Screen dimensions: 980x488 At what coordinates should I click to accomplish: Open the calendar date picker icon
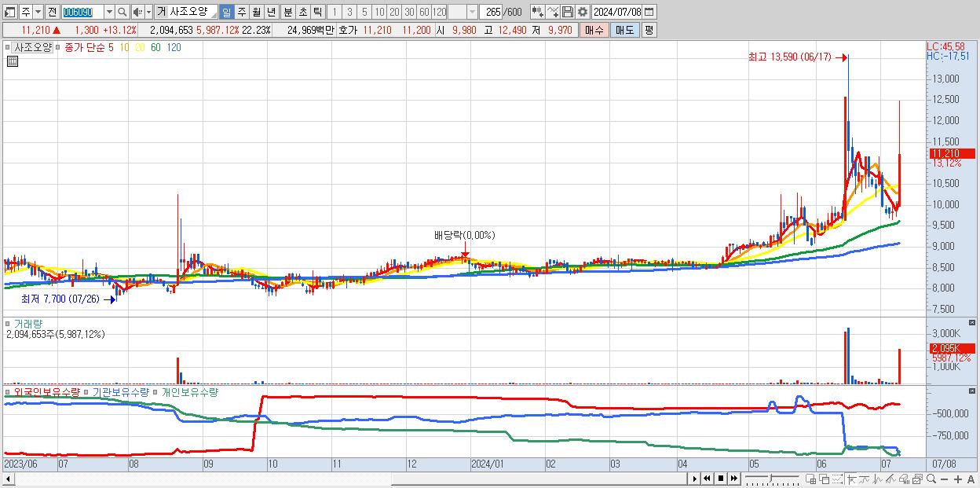coord(649,12)
